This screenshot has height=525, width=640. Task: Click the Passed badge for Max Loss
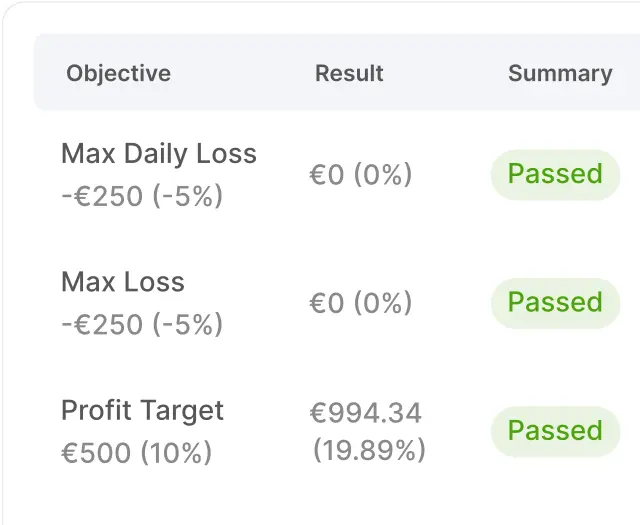(556, 303)
